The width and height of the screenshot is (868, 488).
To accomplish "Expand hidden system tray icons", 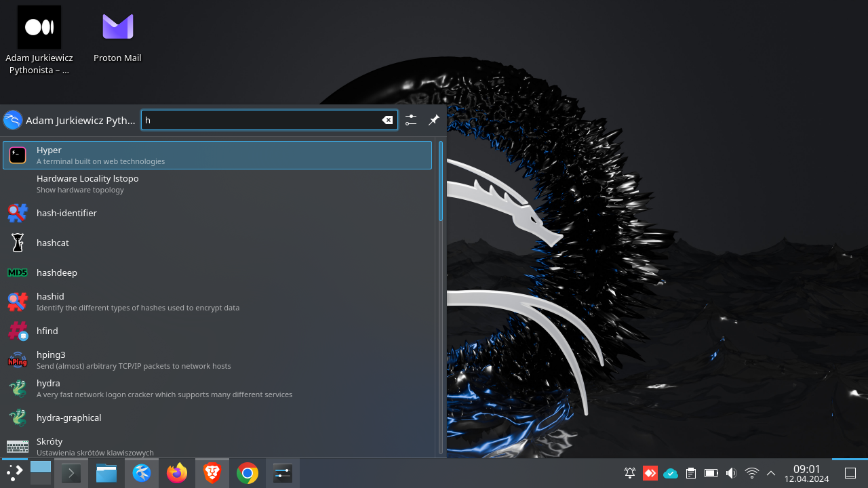I will (770, 472).
